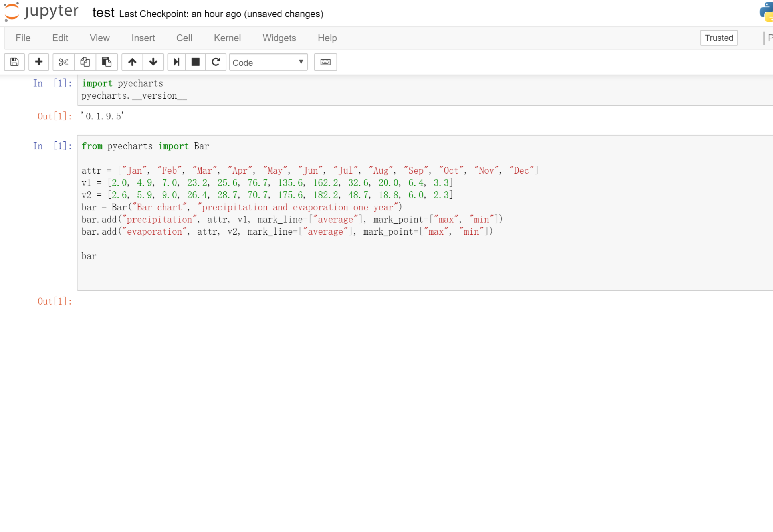The width and height of the screenshot is (773, 532).
Task: Copy the selected cell with copy icon
Action: tap(85, 62)
